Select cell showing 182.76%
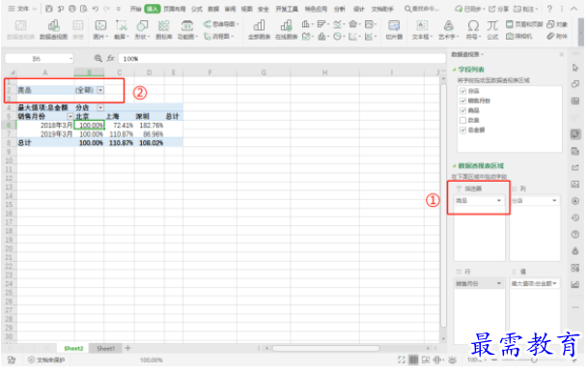The image size is (588, 375). pyautogui.click(x=150, y=125)
